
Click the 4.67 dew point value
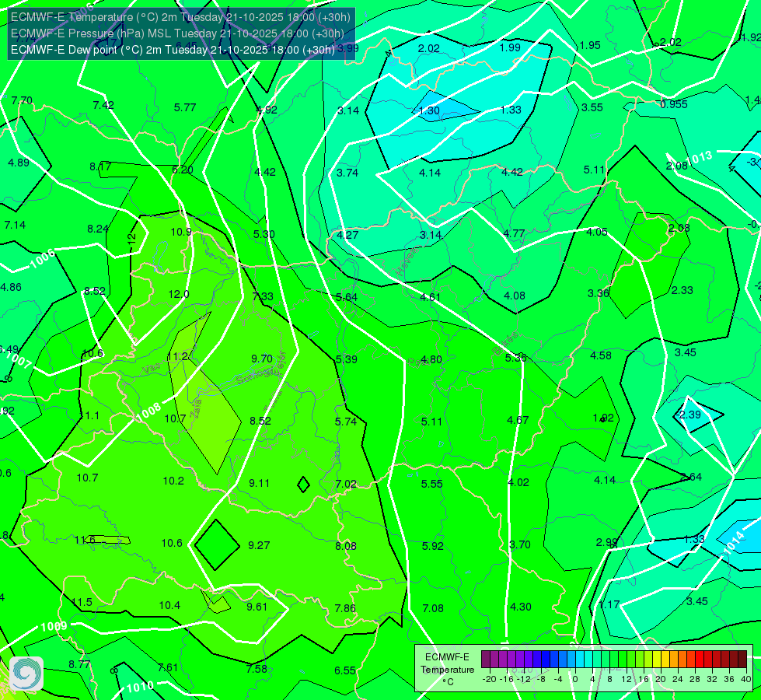tap(518, 420)
